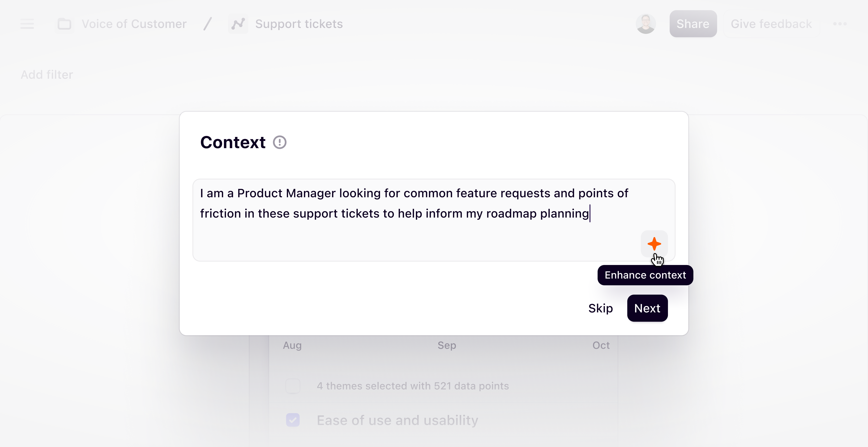Click the Ease of use and usability theme label
The image size is (868, 447).
[x=397, y=420]
